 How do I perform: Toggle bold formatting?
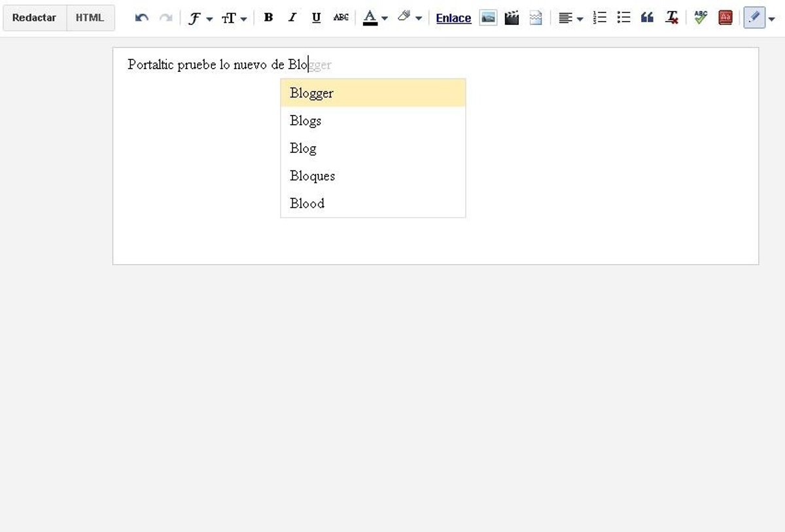(268, 18)
